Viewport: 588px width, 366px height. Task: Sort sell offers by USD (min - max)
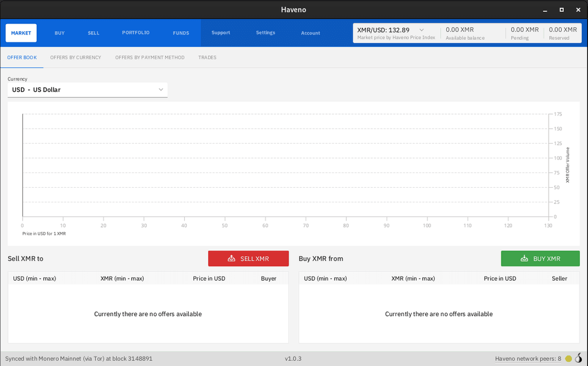(35, 278)
